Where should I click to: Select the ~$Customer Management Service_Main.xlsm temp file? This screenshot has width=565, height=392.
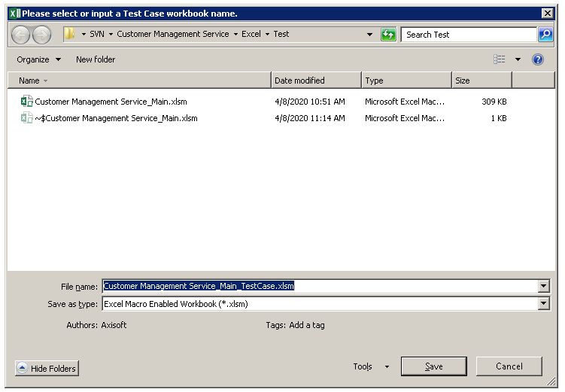point(116,118)
